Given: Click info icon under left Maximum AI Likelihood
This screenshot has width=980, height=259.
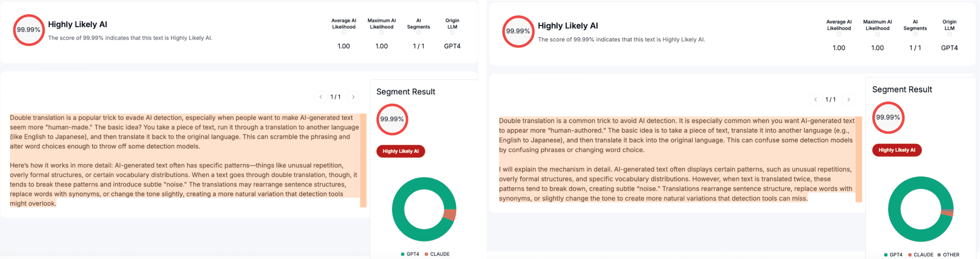Looking at the screenshot, I should point(381,33).
